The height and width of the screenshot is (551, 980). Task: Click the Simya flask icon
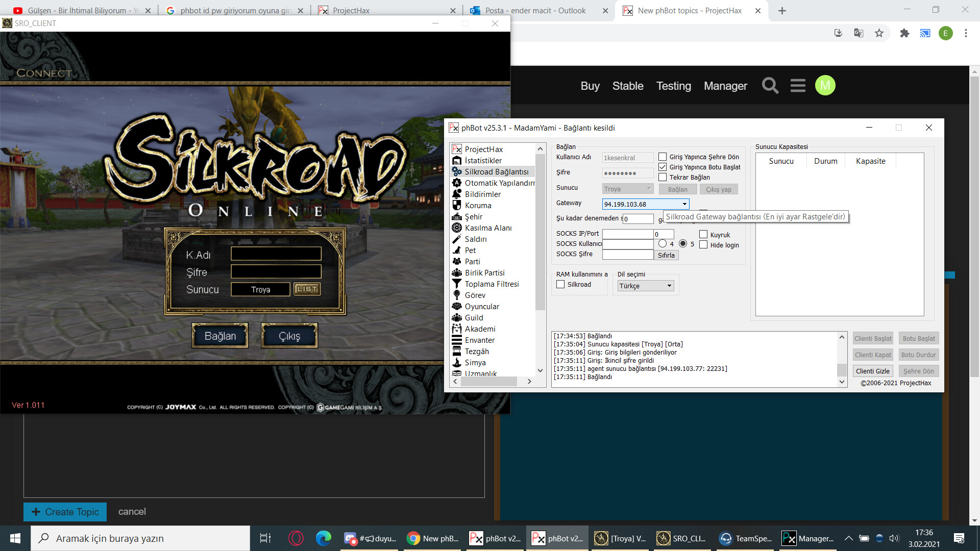click(x=457, y=363)
